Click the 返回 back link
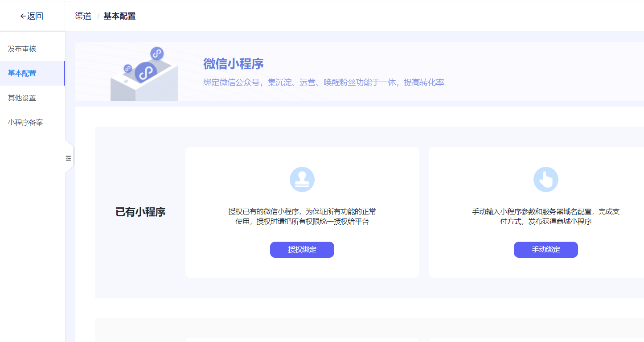Screen dimensions: 644x342 [32, 16]
